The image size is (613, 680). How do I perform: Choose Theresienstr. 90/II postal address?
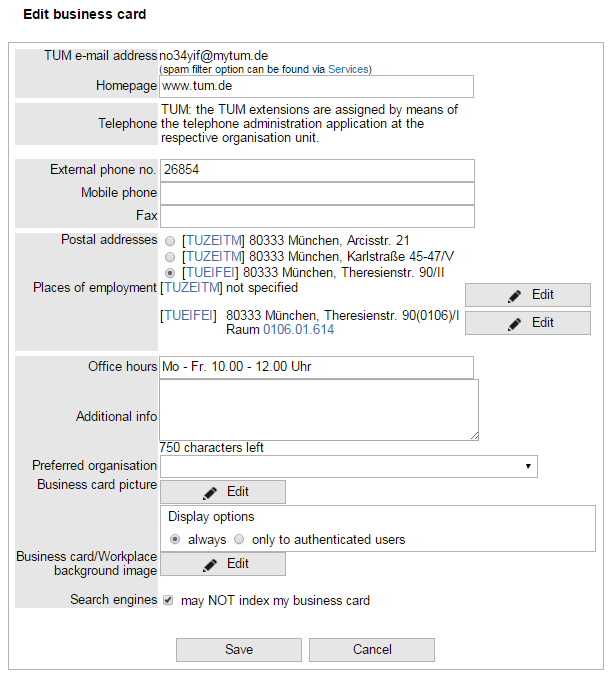tap(170, 272)
